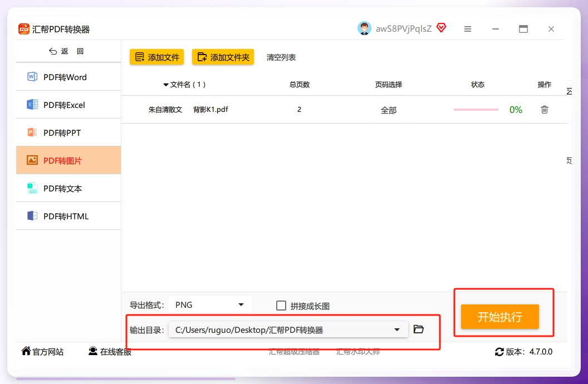588x384 pixels.
Task: Click the 官方网站 label
Action: 48,352
